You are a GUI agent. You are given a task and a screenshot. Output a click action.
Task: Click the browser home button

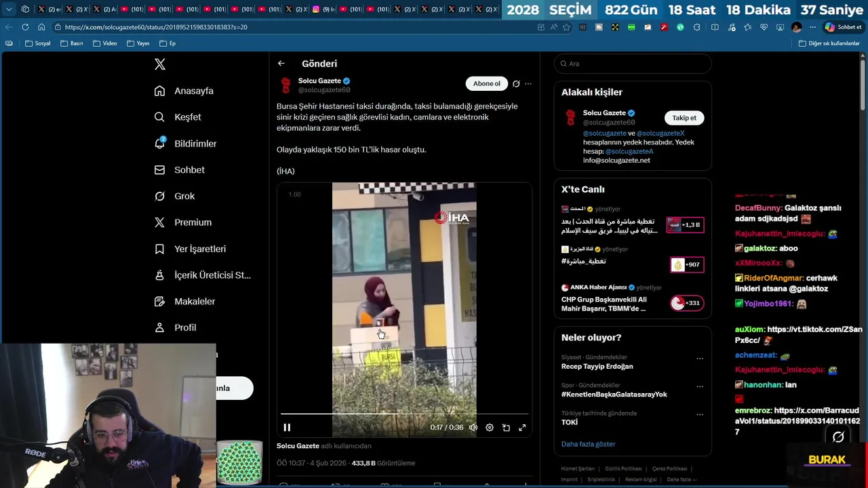(x=41, y=27)
